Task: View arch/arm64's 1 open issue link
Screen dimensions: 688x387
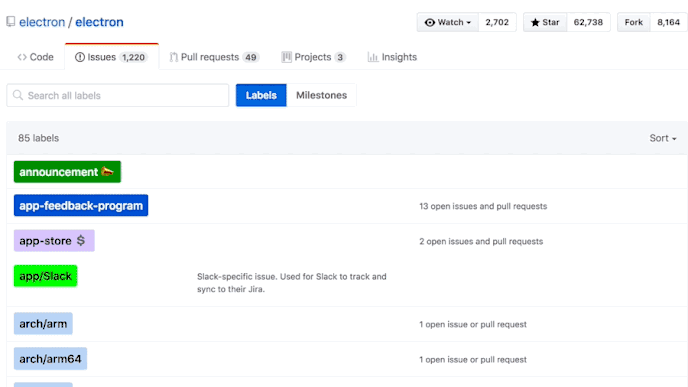Action: point(473,359)
